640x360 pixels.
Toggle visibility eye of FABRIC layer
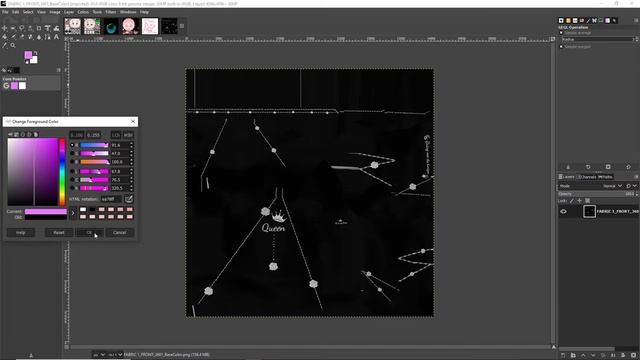click(563, 211)
